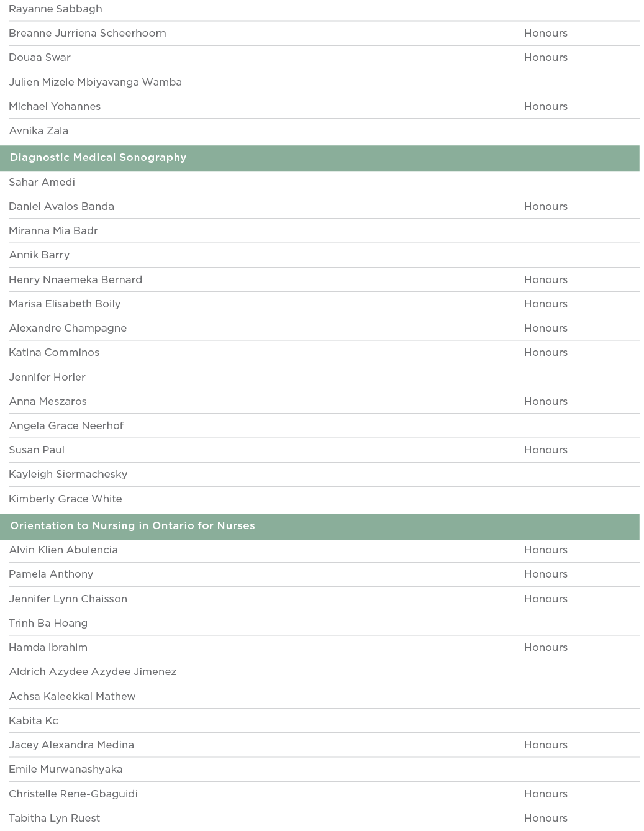Select the Alvin Klien Abulencia entry
The height and width of the screenshot is (831, 644).
pyautogui.click(x=63, y=550)
